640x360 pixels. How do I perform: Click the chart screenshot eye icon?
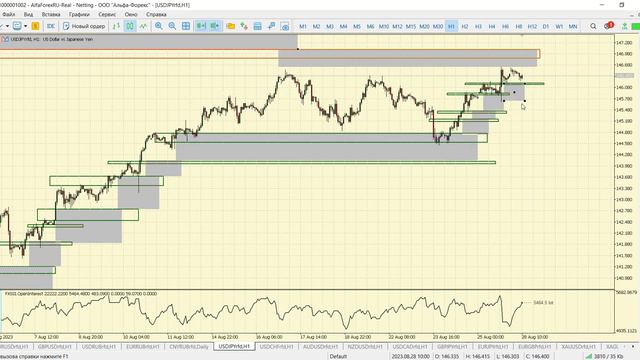coord(285,26)
